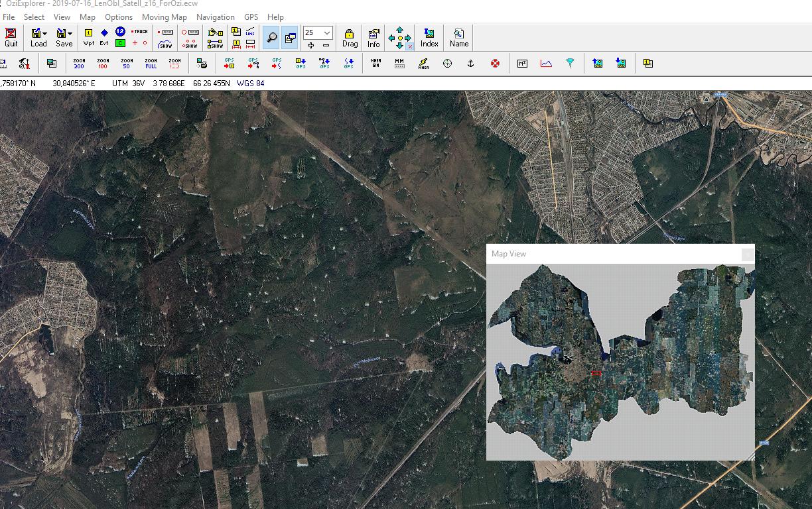The width and height of the screenshot is (812, 509).
Task: Click the zoom out minus button
Action: click(x=326, y=45)
